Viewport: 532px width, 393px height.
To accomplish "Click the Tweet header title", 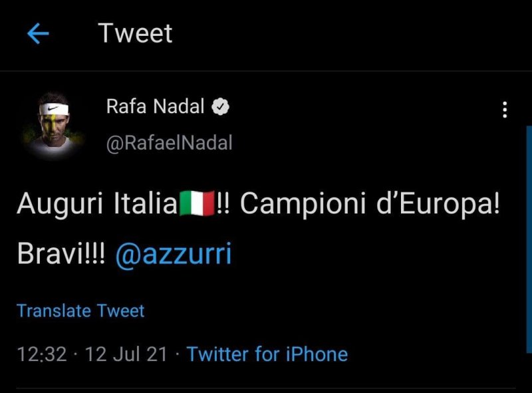I will click(135, 33).
